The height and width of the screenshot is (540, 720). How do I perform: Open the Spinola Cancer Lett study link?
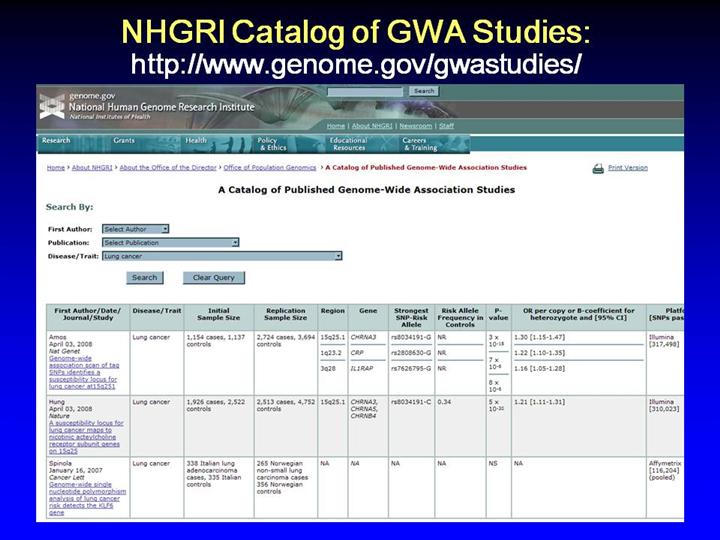pyautogui.click(x=84, y=496)
